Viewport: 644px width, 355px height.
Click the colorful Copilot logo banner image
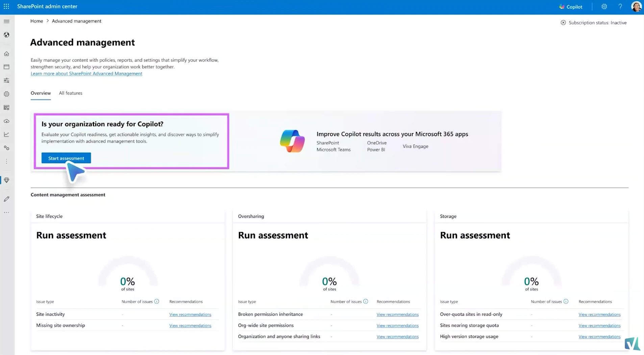pos(292,141)
